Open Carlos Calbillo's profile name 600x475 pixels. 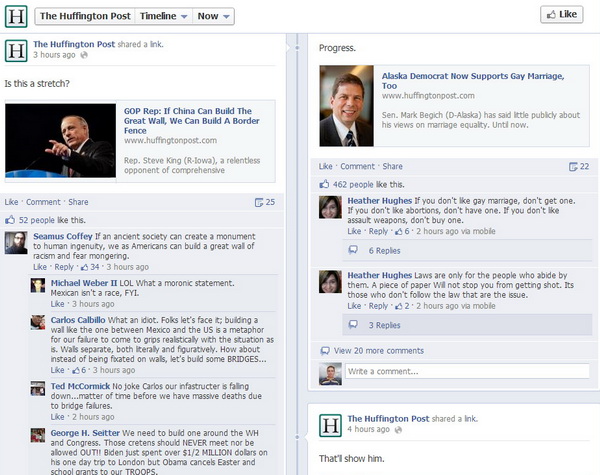[x=78, y=320]
